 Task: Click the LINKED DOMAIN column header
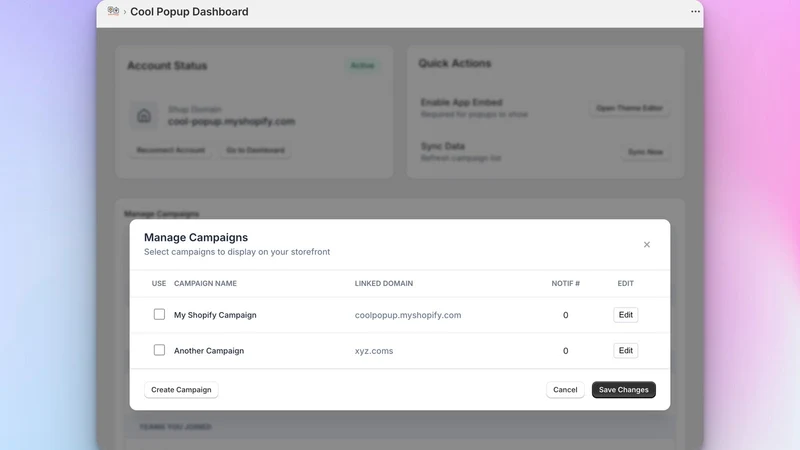click(x=384, y=283)
